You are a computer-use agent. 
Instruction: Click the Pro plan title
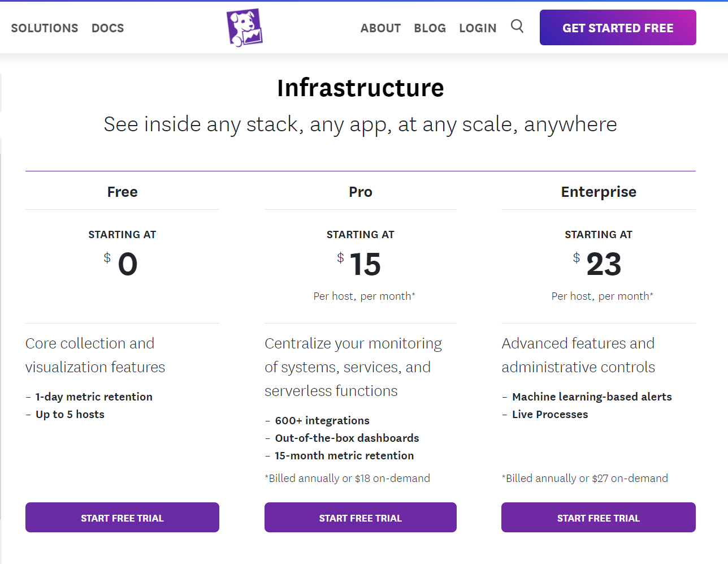click(361, 192)
